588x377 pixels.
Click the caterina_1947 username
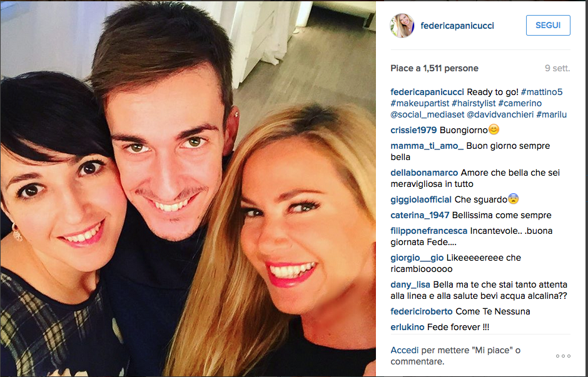420,216
